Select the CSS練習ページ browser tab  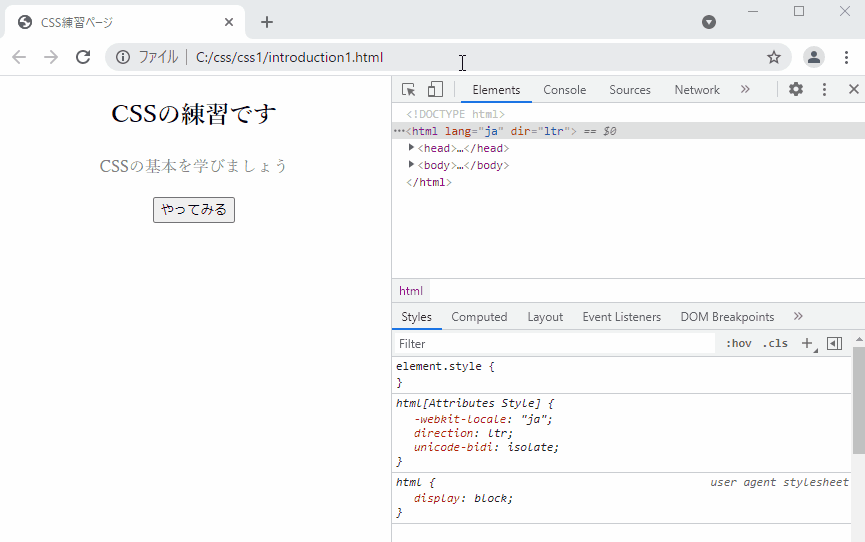(125, 22)
